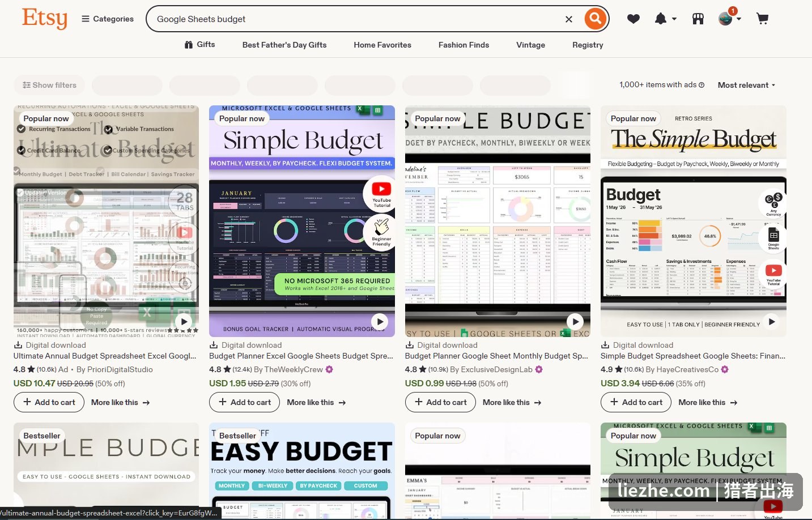Open Shop Manager storefront icon
This screenshot has width=812, height=520.
pos(698,19)
